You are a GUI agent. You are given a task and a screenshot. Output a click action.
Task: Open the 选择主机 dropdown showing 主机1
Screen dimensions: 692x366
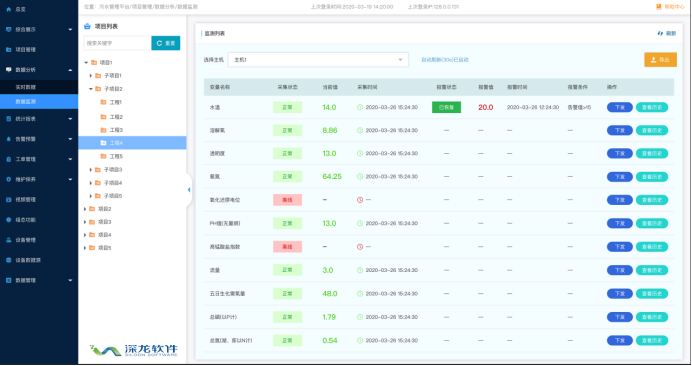point(318,60)
